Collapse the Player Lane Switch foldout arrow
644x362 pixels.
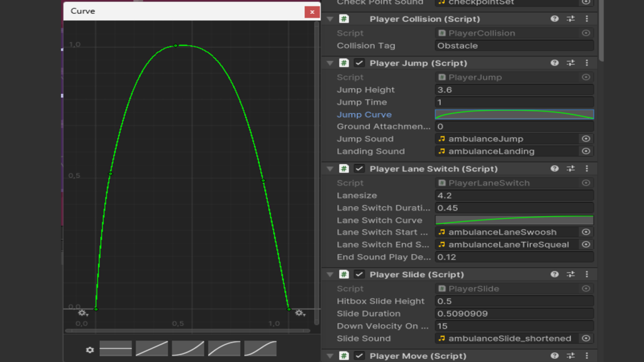[x=330, y=168]
